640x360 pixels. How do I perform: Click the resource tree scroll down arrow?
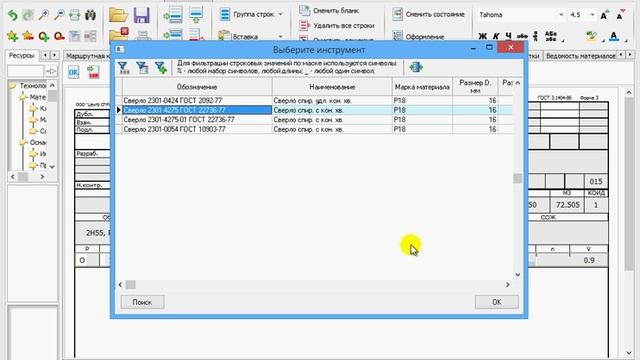(x=52, y=167)
